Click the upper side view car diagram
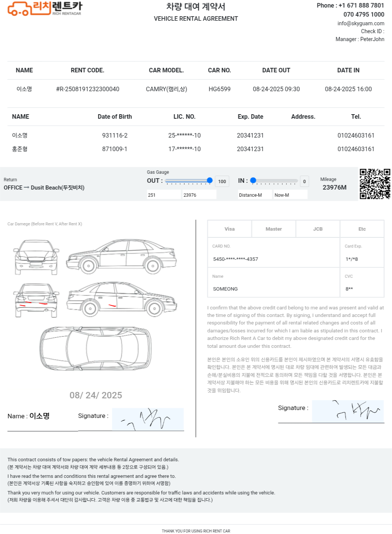This screenshot has height=534, width=392. click(121, 256)
